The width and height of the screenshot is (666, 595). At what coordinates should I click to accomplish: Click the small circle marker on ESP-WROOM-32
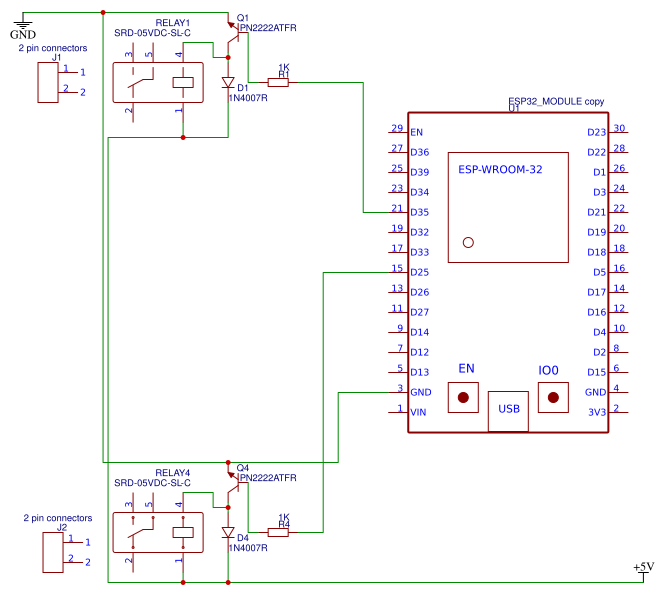[468, 243]
